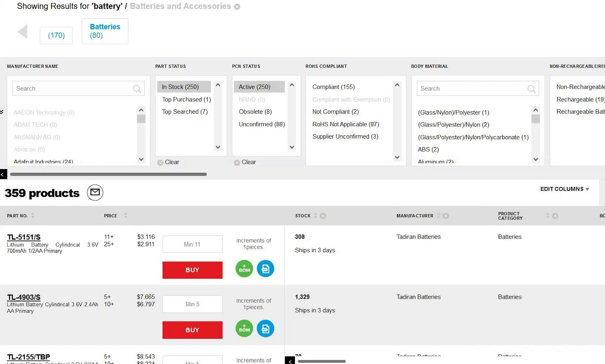Open the TL-4903/S part link
This screenshot has height=364, width=605.
24,297
